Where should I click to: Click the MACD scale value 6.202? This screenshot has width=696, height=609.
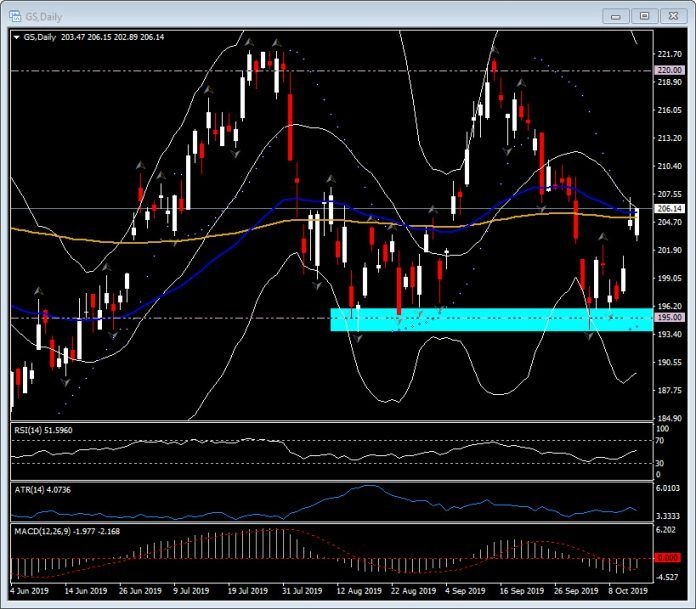[x=666, y=530]
